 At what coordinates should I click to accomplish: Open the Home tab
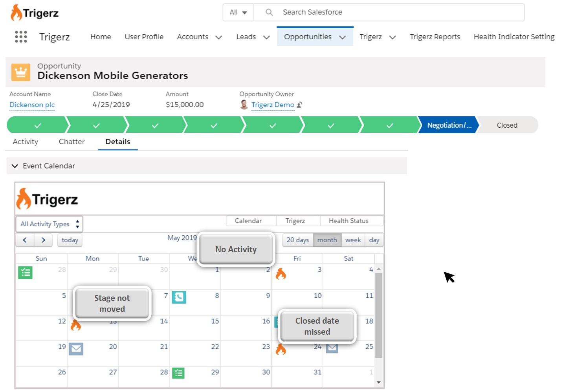[101, 37]
